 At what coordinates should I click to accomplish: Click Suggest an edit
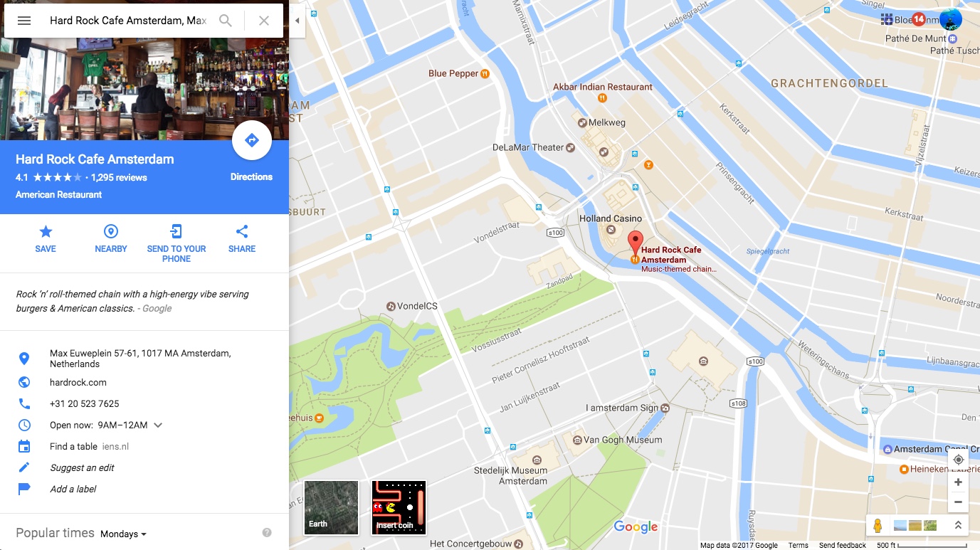[82, 468]
